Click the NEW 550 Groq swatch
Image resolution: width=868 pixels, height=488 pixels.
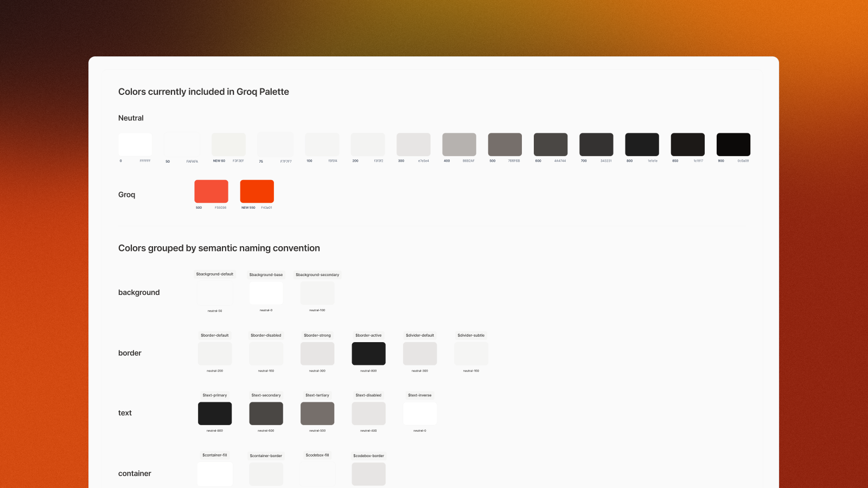click(257, 191)
